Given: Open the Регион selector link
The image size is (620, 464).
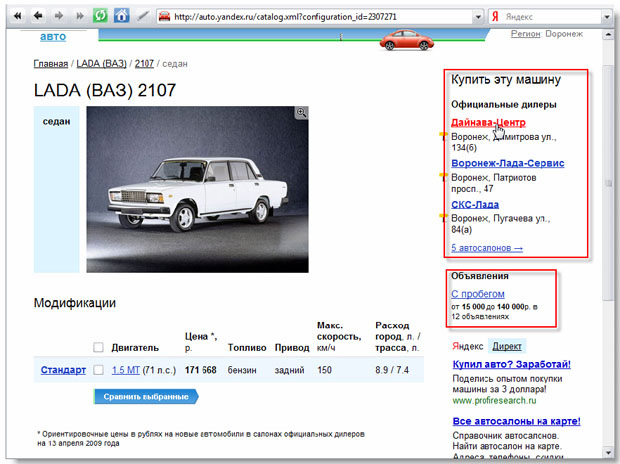Looking at the screenshot, I should click(x=525, y=34).
